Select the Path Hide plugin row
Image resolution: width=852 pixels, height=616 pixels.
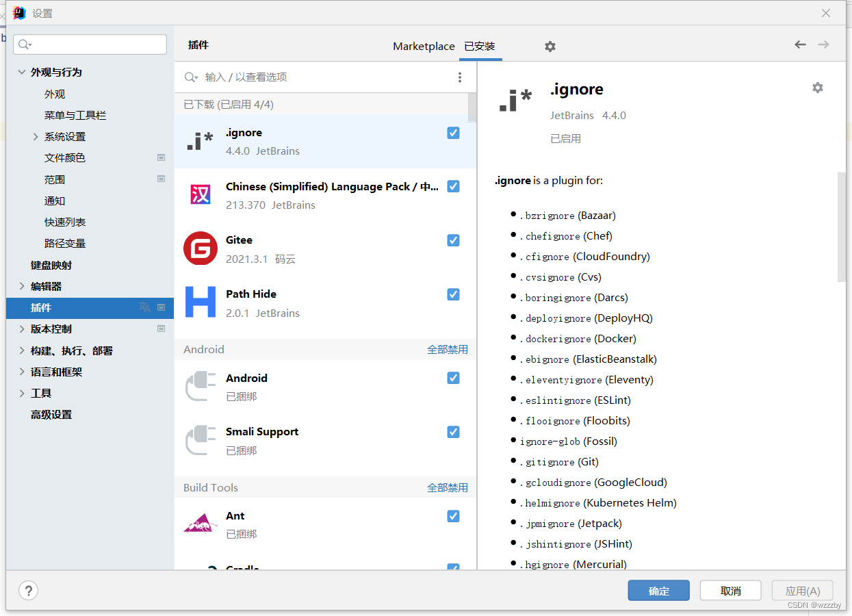pos(326,303)
